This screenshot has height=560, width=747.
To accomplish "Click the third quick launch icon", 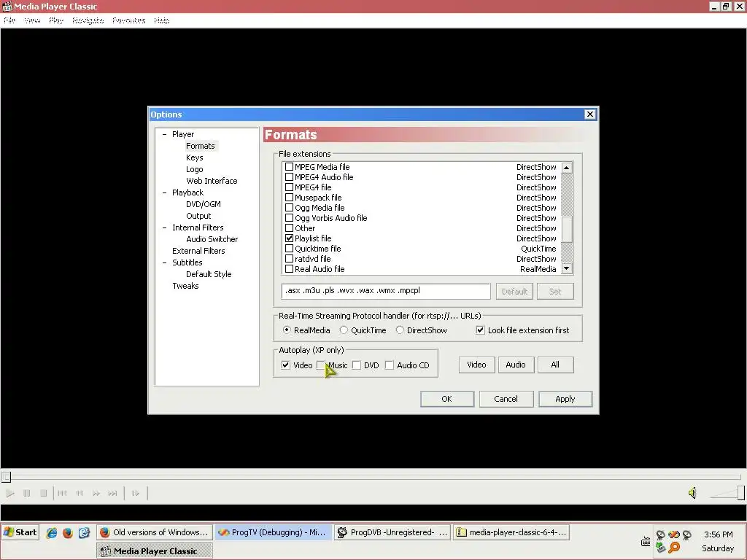I will (84, 532).
